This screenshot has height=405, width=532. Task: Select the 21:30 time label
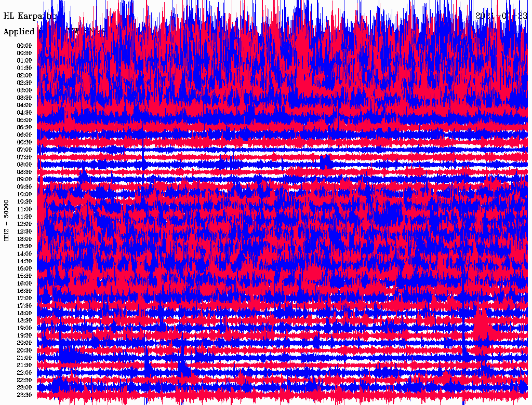(24, 366)
